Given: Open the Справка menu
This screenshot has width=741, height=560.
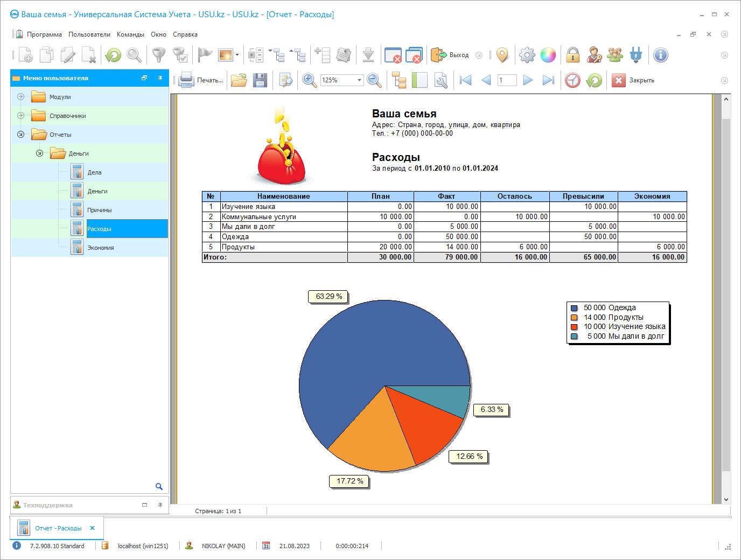Looking at the screenshot, I should pyautogui.click(x=185, y=34).
